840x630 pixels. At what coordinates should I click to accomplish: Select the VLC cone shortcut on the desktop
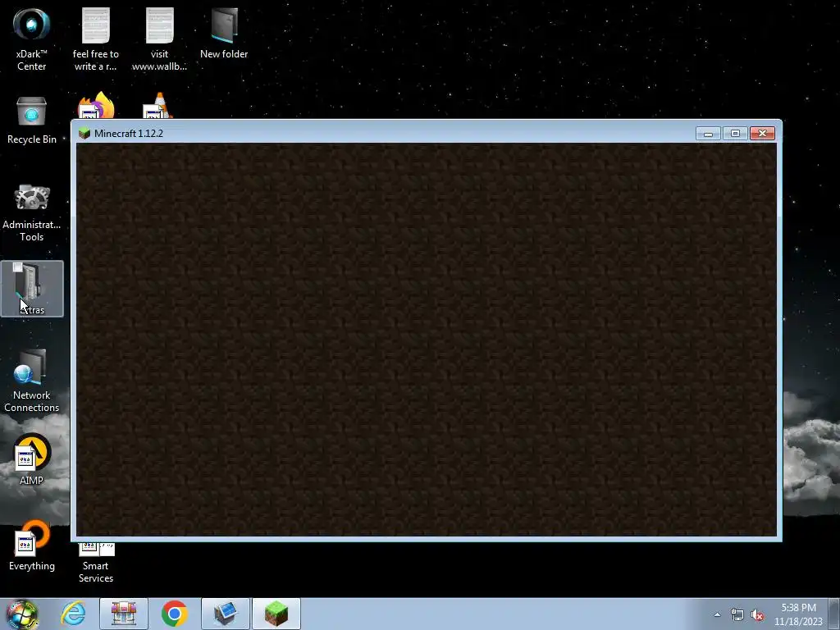click(158, 106)
